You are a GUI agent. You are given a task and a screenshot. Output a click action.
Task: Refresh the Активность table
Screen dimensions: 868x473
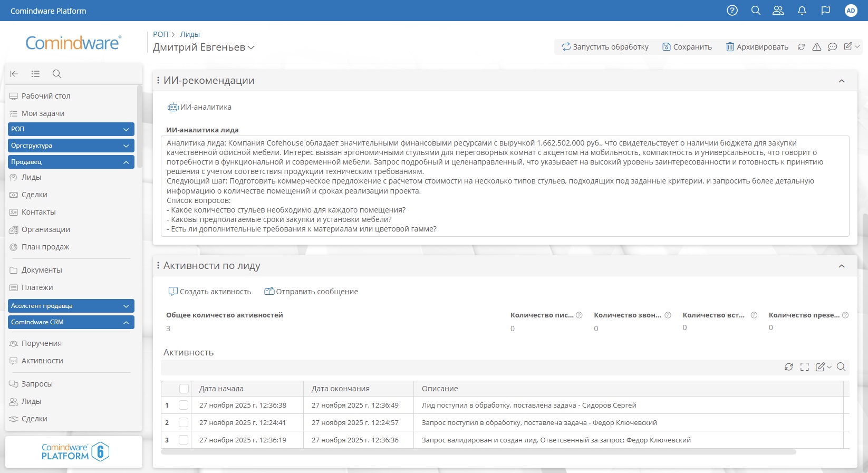pyautogui.click(x=789, y=367)
